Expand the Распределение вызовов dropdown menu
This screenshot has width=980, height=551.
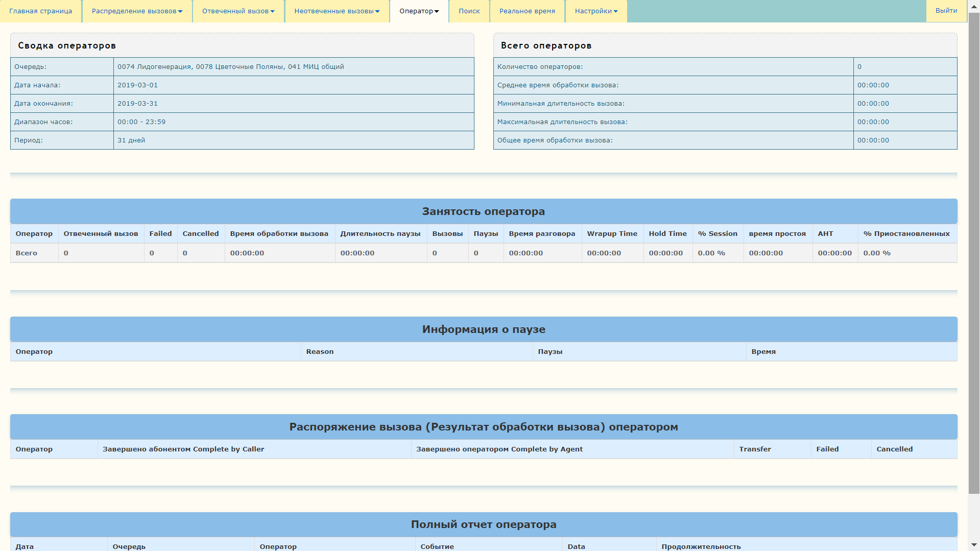137,11
